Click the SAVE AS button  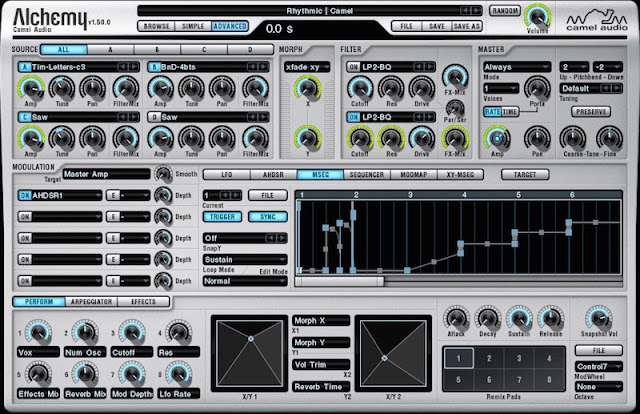coord(467,26)
